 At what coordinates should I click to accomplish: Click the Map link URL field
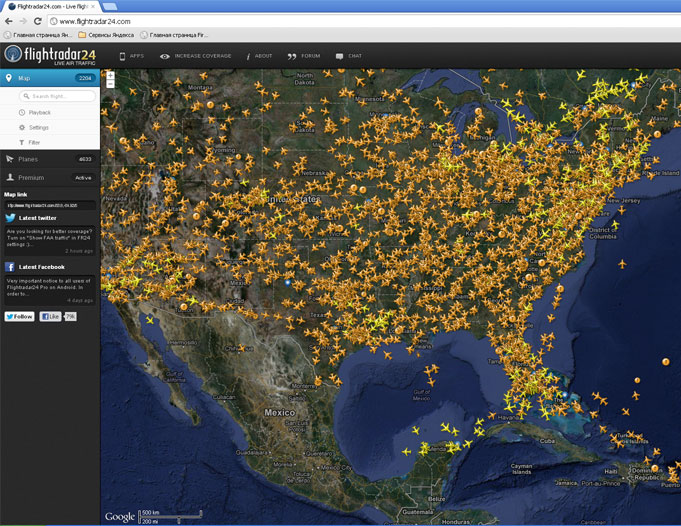(50, 205)
